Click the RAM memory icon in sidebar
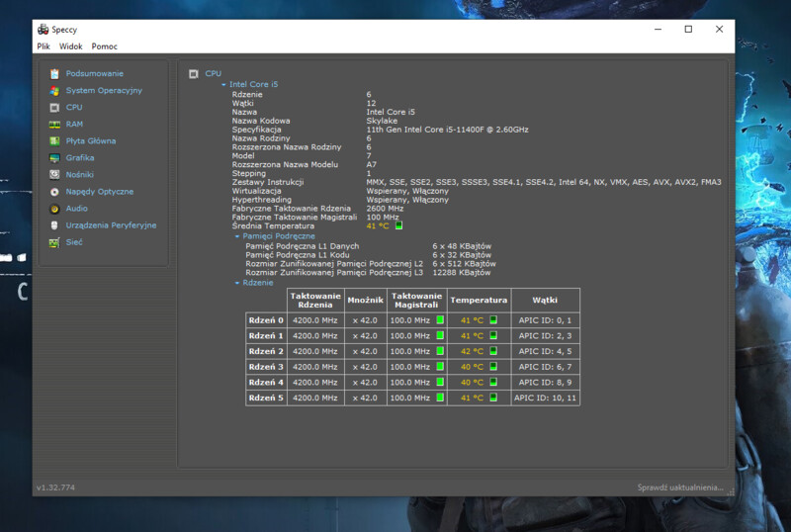The height and width of the screenshot is (532, 791). [55, 125]
